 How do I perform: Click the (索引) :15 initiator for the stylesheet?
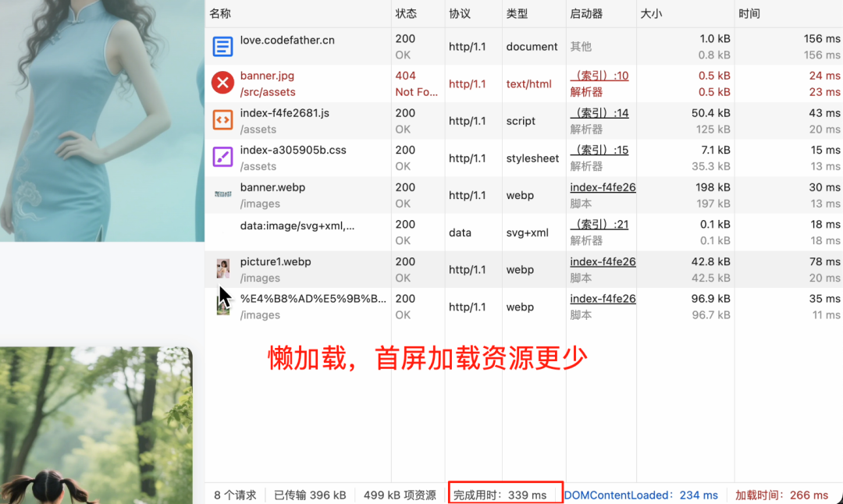coord(599,150)
